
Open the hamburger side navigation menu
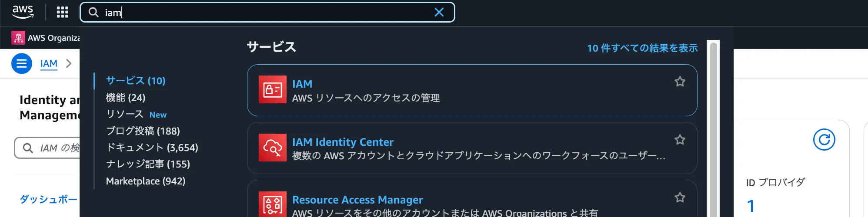click(21, 64)
